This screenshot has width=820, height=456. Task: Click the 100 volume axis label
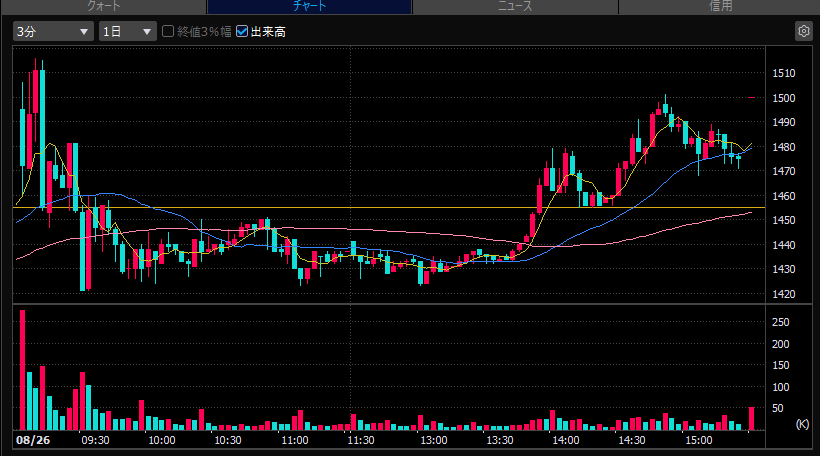click(780, 387)
